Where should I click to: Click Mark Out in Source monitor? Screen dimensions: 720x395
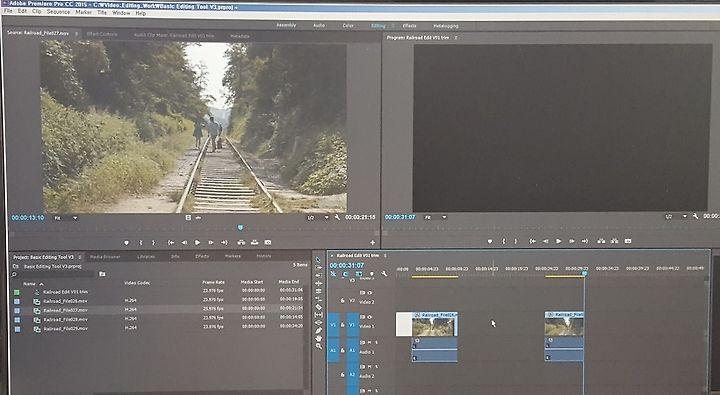153,242
